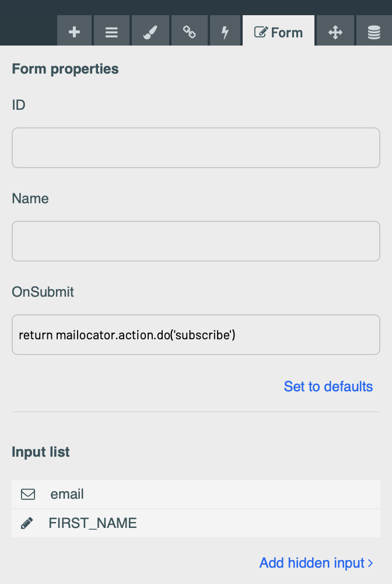Select the Form tab
Viewport: 392px width, 584px height.
[x=279, y=32]
